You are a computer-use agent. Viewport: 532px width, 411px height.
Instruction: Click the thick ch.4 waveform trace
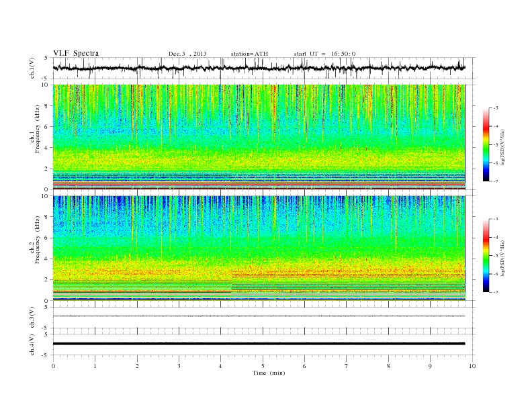pos(259,344)
